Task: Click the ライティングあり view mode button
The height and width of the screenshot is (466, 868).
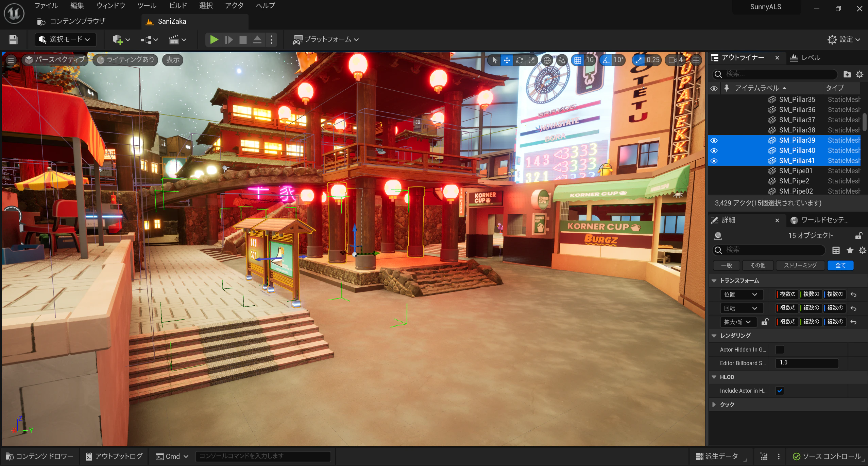Action: 125,60
